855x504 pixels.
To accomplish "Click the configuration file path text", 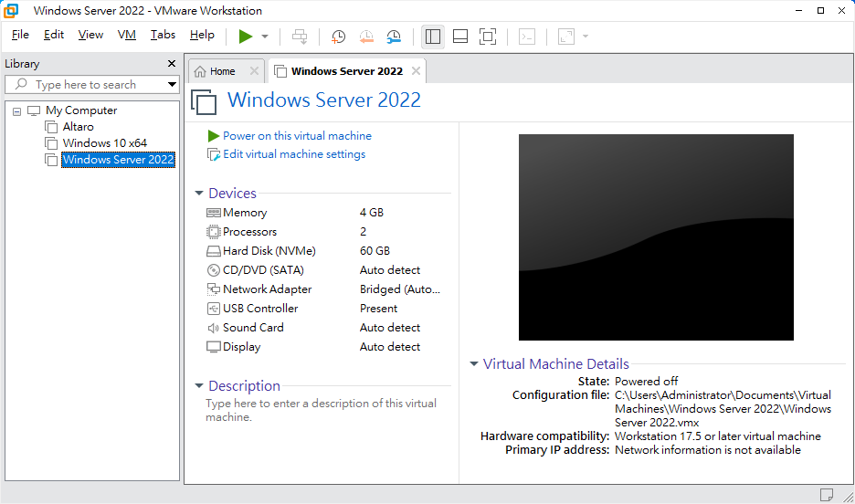I will pos(723,409).
